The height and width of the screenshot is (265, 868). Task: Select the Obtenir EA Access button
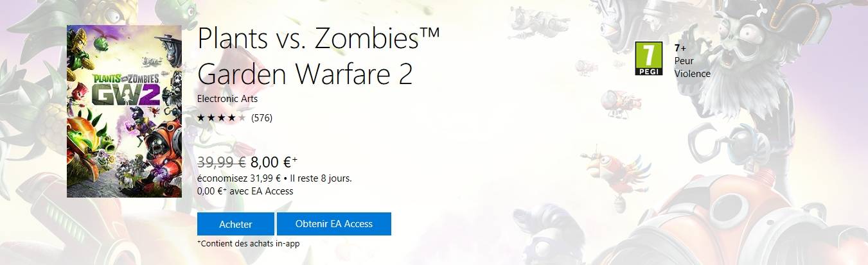tap(334, 224)
